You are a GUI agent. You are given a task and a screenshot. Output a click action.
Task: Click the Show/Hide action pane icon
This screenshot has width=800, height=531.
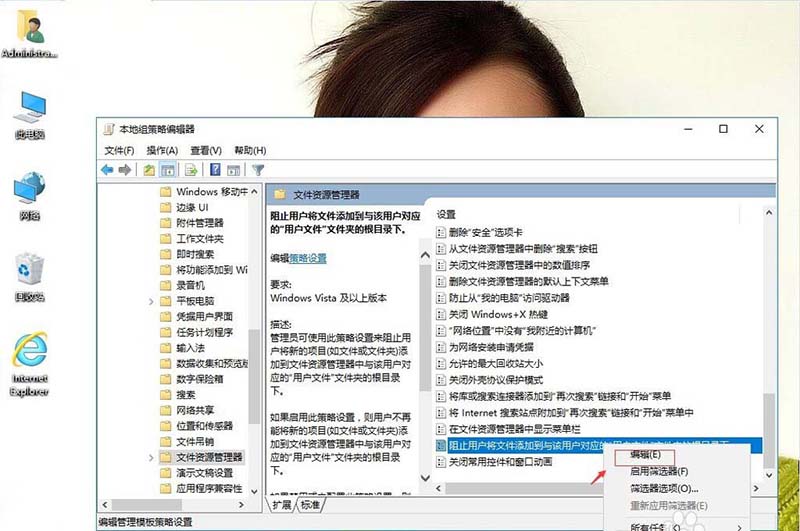234,170
